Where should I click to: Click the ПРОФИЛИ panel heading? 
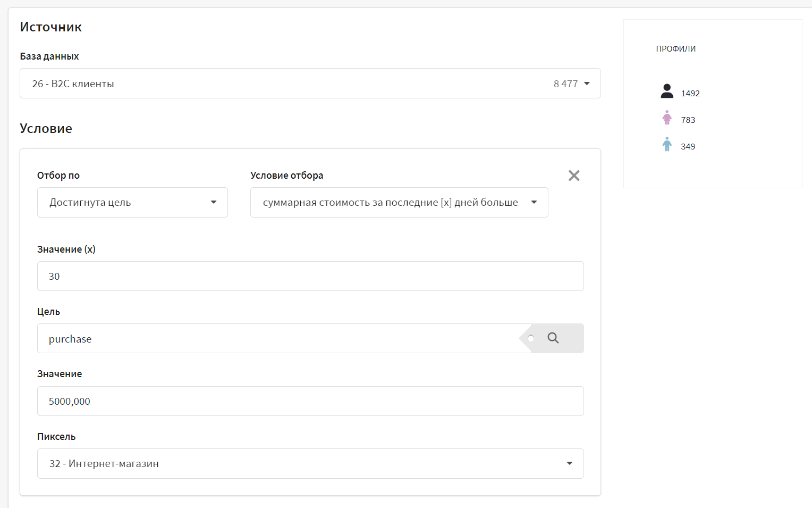coord(675,49)
